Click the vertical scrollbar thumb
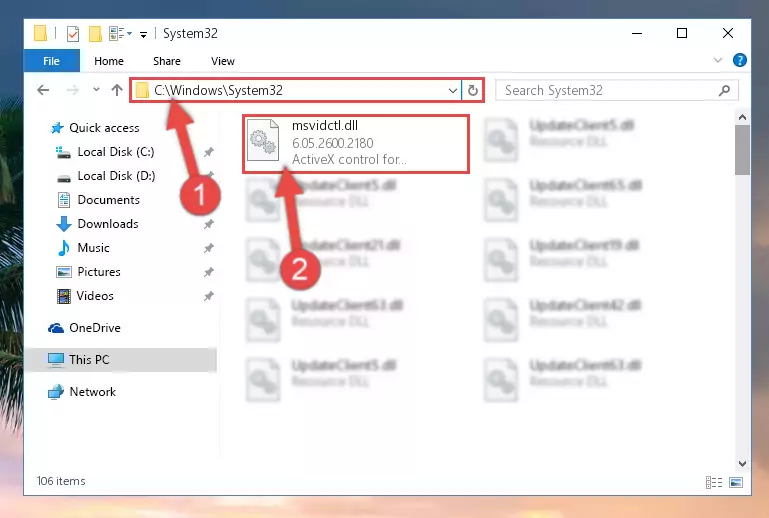 pyautogui.click(x=742, y=150)
